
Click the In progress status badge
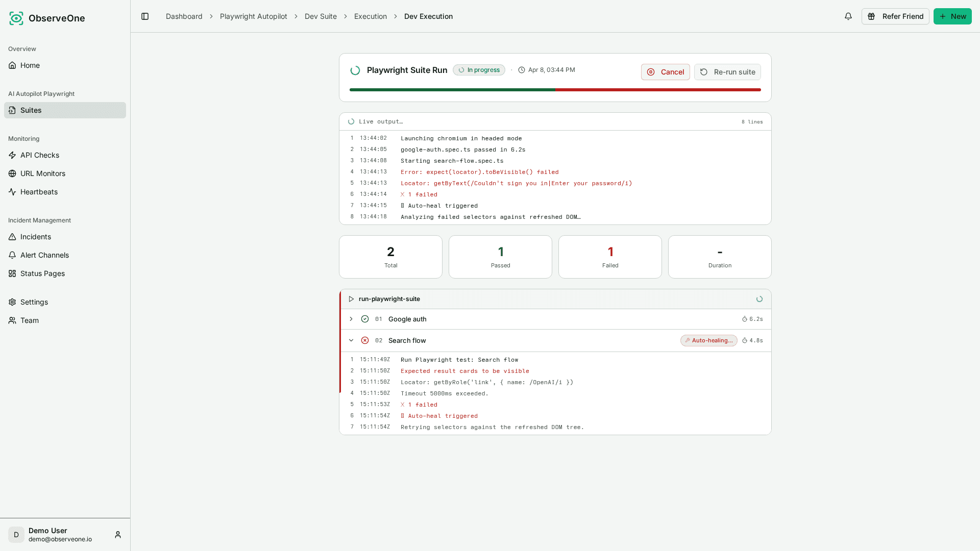pyautogui.click(x=479, y=70)
